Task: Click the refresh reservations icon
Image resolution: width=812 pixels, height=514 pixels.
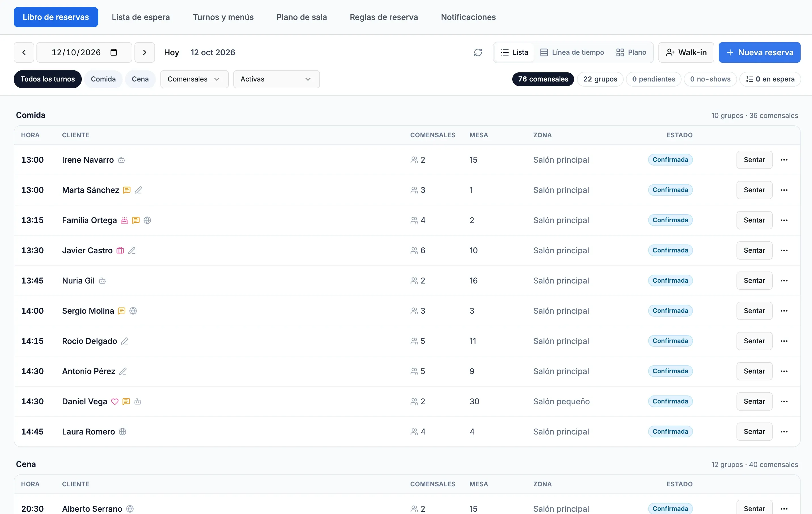Action: click(478, 52)
